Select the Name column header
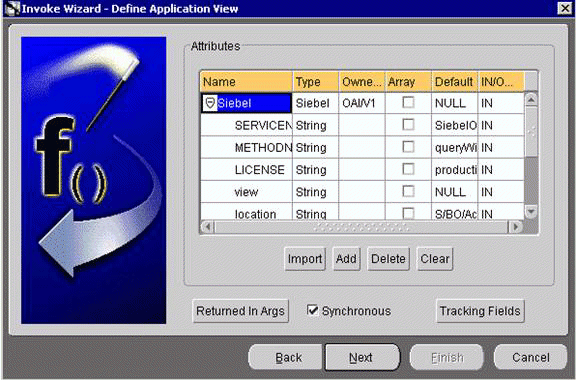The height and width of the screenshot is (380, 576). click(x=246, y=82)
